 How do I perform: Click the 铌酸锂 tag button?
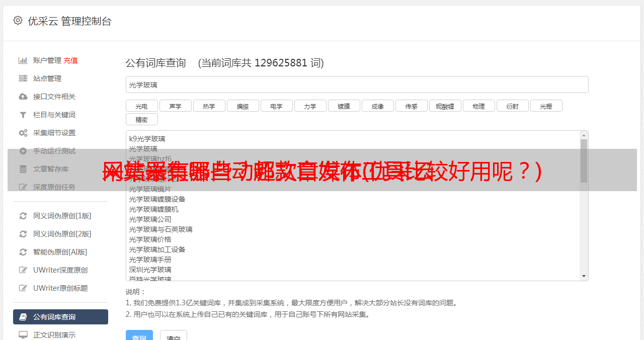point(445,106)
